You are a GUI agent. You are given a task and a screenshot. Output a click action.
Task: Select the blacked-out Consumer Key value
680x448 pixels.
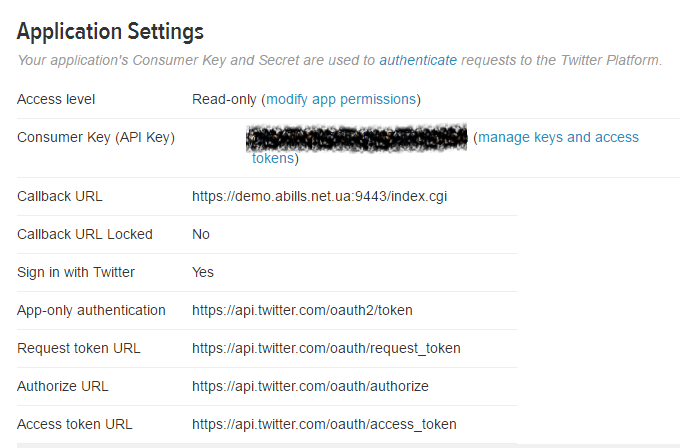[356, 138]
